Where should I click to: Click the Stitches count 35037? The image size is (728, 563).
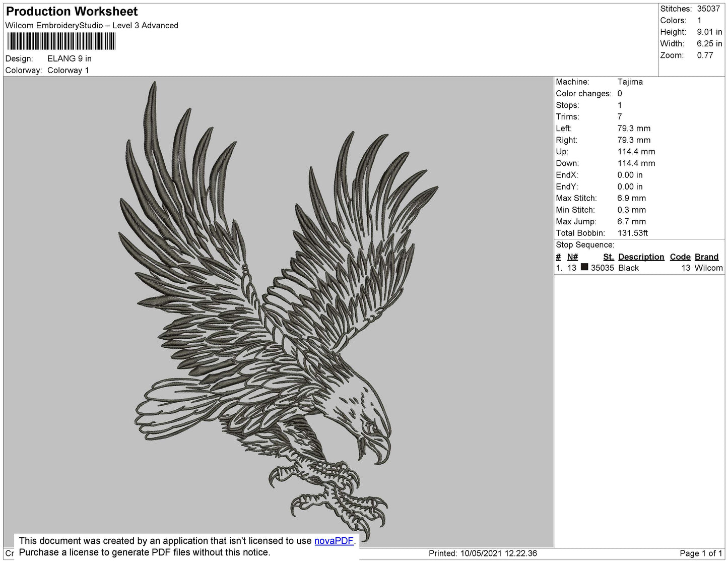(708, 9)
